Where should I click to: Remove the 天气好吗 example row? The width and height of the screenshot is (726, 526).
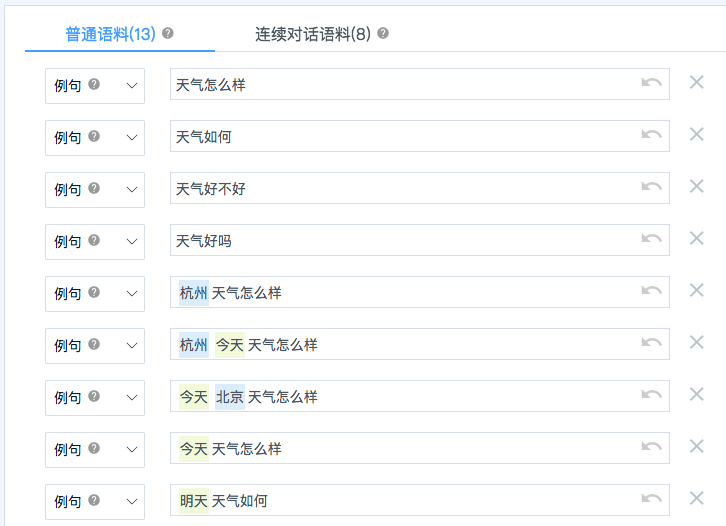pyautogui.click(x=697, y=238)
